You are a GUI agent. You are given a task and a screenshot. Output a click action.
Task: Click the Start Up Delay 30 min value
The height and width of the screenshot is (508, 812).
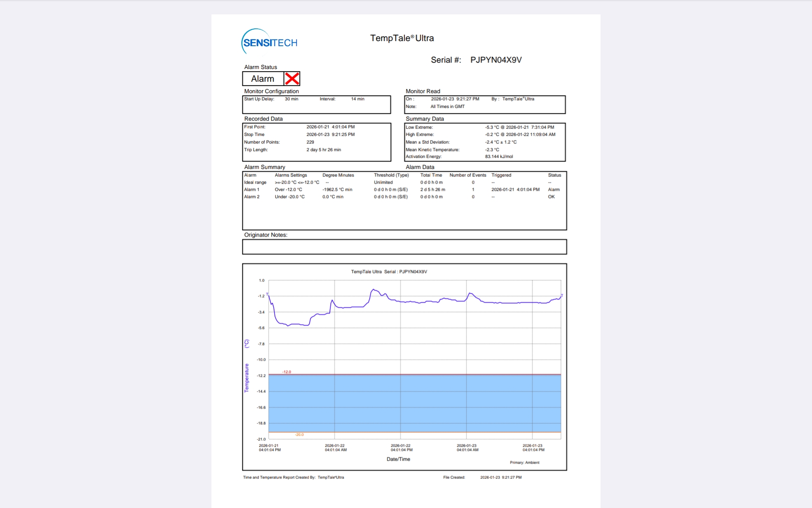point(291,99)
